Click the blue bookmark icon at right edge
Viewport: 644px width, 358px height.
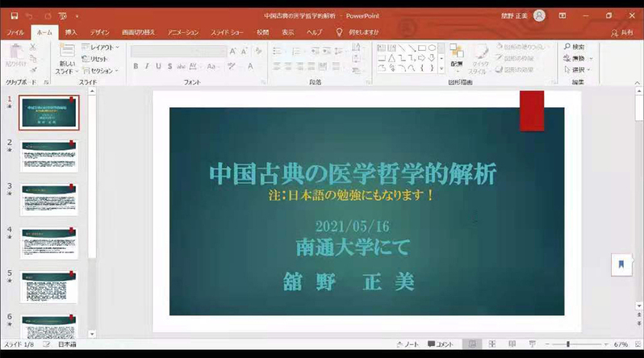(x=621, y=264)
